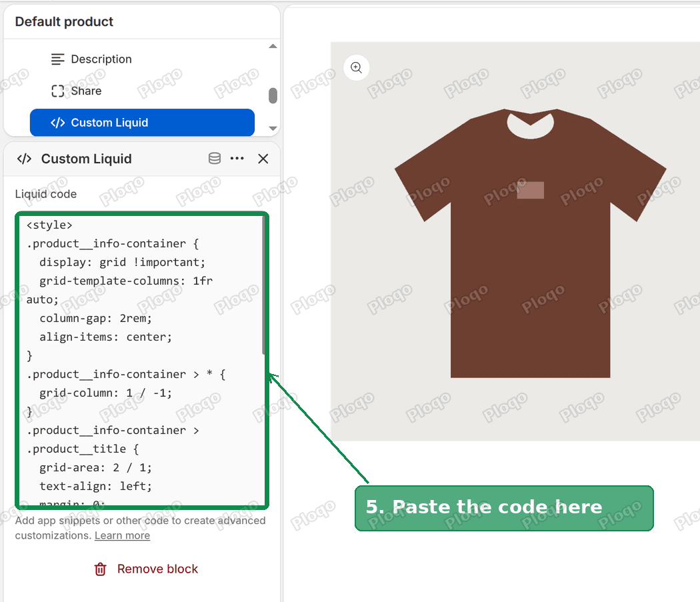Select the Share block row

point(142,91)
